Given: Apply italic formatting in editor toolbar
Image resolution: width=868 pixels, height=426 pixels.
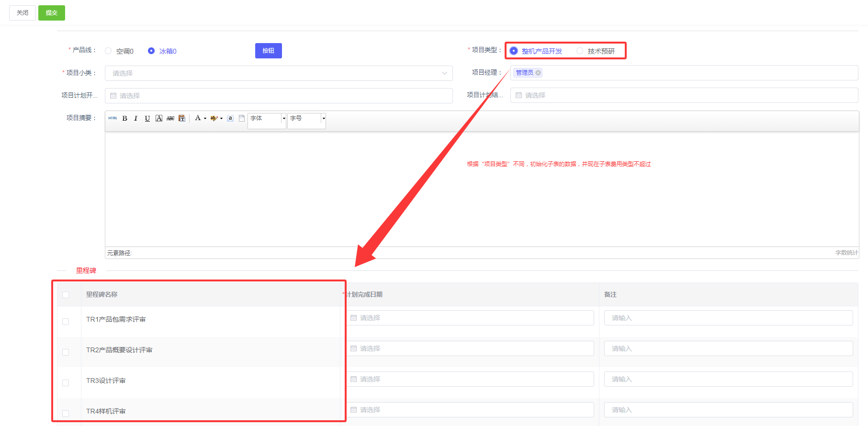Looking at the screenshot, I should pyautogui.click(x=135, y=118).
